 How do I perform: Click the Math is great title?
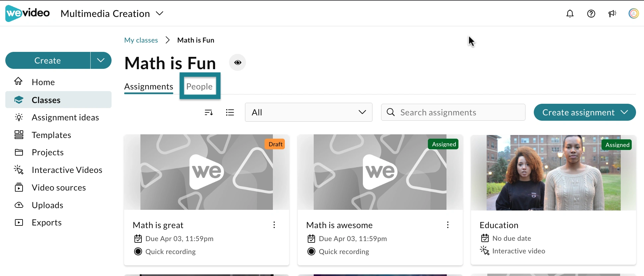pyautogui.click(x=158, y=225)
